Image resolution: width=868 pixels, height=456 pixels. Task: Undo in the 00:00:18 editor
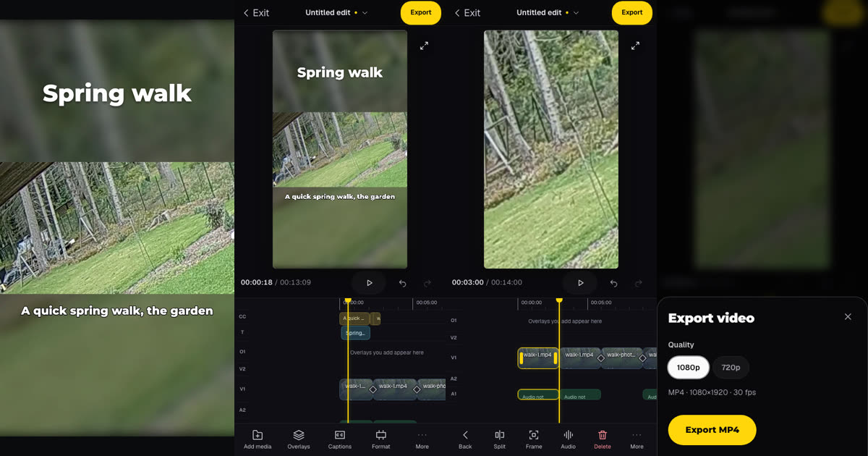[403, 283]
